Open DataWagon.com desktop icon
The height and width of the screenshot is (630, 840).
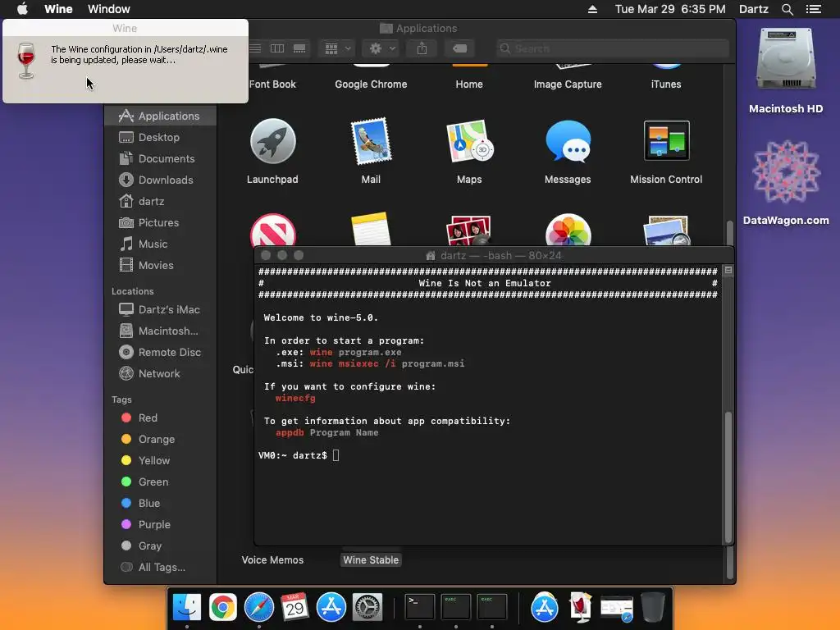(x=785, y=172)
